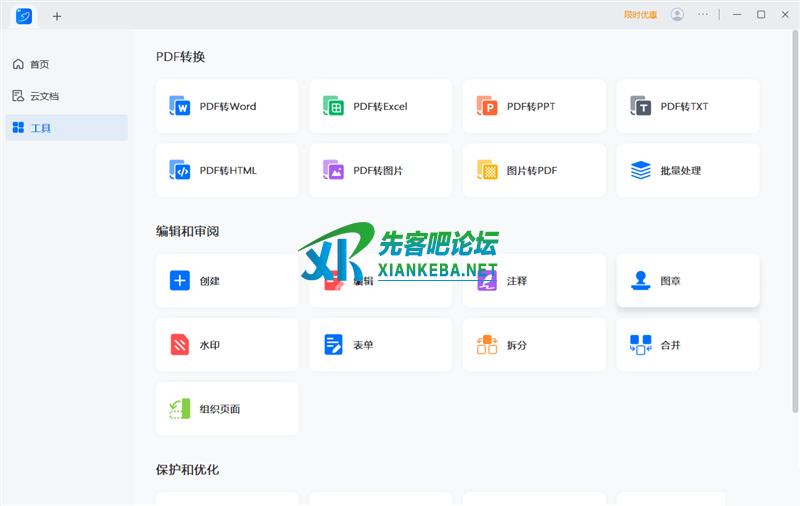The width and height of the screenshot is (800, 506).
Task: Switch to 云文档 in the sidebar
Action: pyautogui.click(x=43, y=96)
